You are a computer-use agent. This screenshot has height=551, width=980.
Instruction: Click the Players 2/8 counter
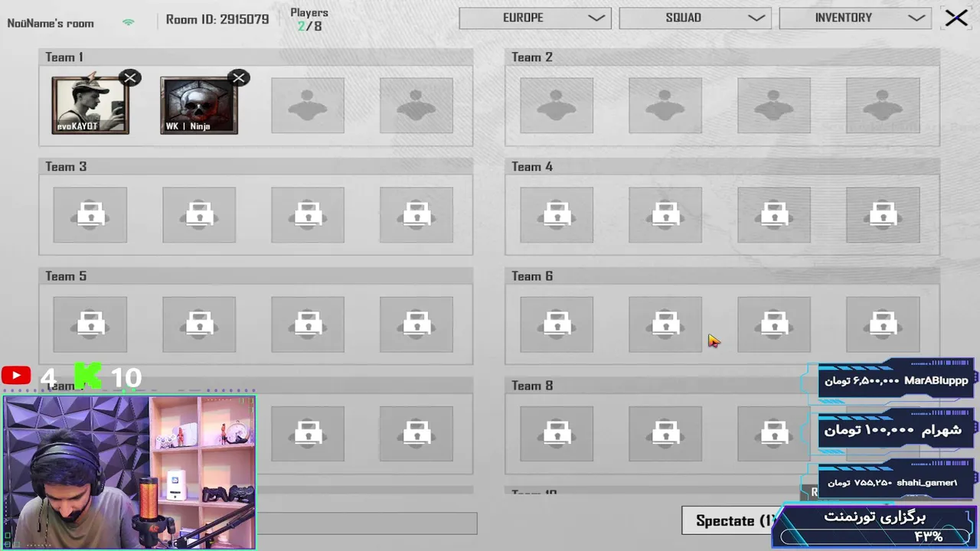[x=309, y=19]
